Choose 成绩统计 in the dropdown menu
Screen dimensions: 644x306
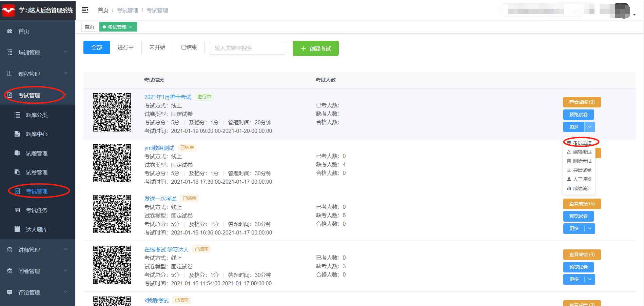[582, 188]
